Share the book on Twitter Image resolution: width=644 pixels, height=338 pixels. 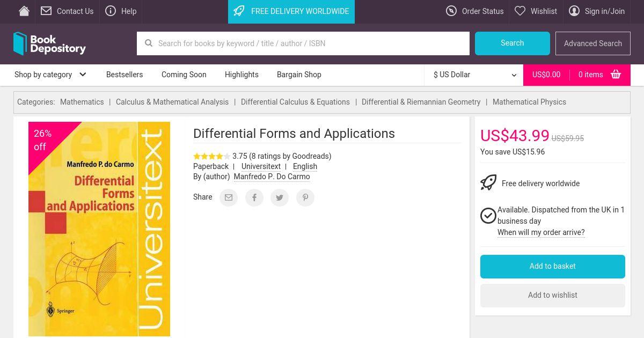280,197
